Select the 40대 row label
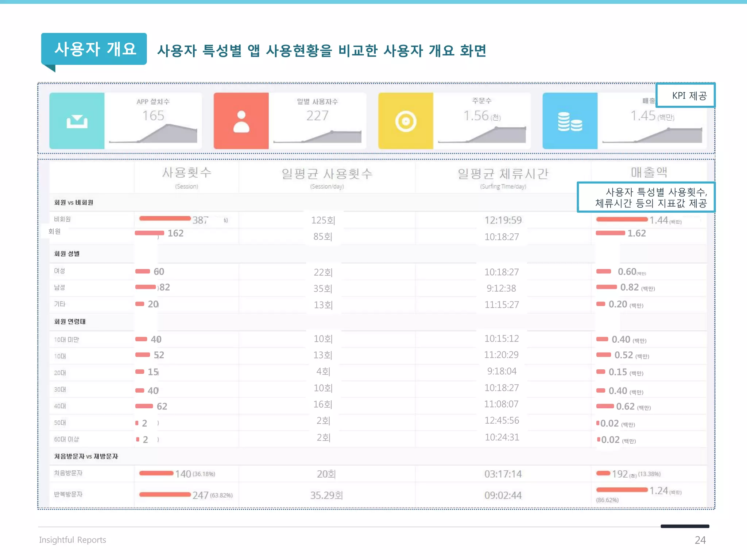747x560 pixels. [60, 406]
